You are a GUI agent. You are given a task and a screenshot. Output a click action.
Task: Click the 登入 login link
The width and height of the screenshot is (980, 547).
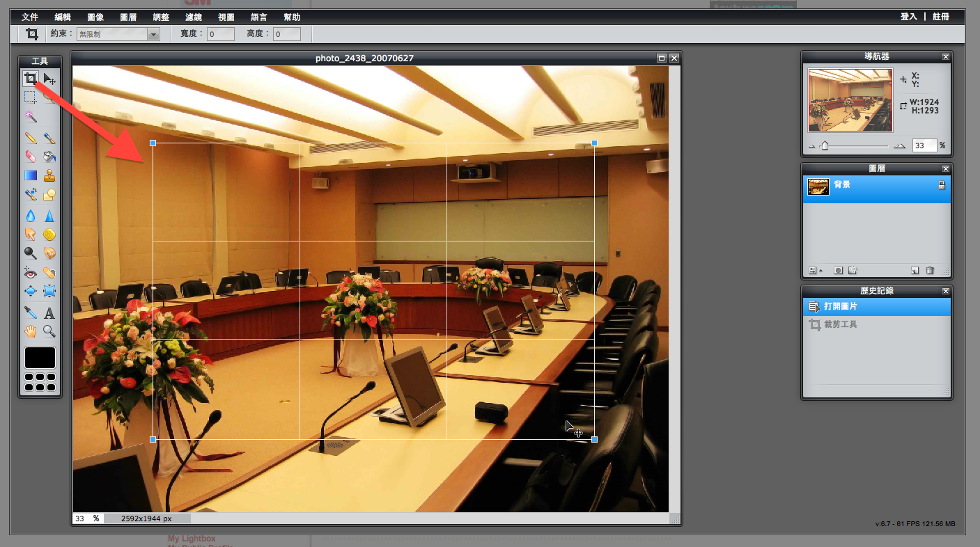[909, 17]
